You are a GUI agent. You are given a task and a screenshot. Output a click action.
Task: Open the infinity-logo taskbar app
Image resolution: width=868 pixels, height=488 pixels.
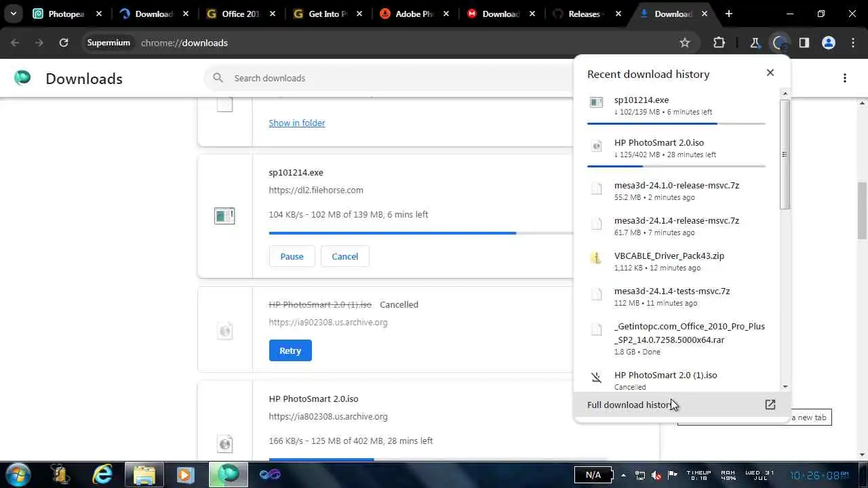click(269, 474)
